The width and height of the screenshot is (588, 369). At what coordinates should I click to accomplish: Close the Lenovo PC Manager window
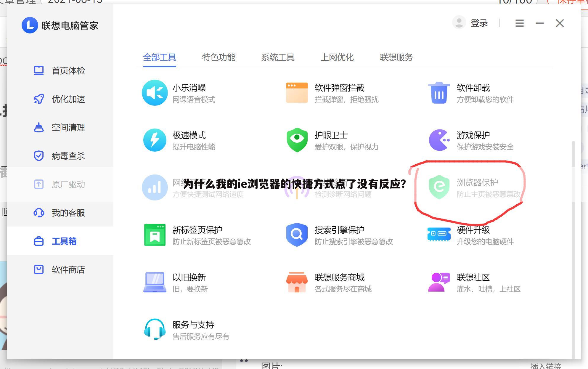pyautogui.click(x=560, y=23)
